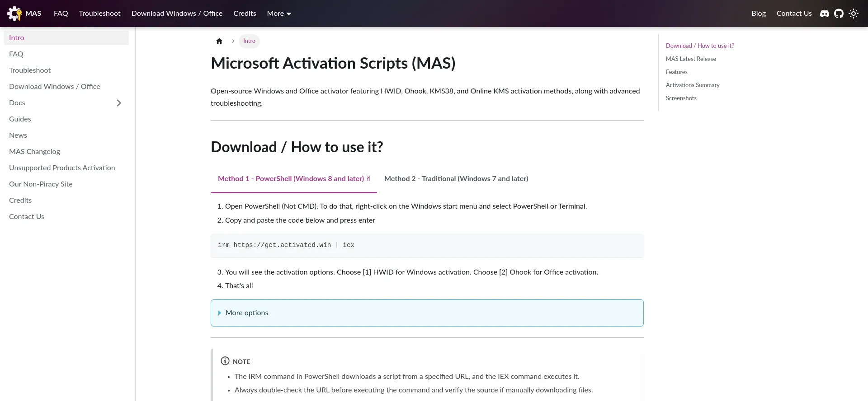The image size is (868, 401).
Task: Click the Intro breadcrumb pill
Action: point(249,41)
